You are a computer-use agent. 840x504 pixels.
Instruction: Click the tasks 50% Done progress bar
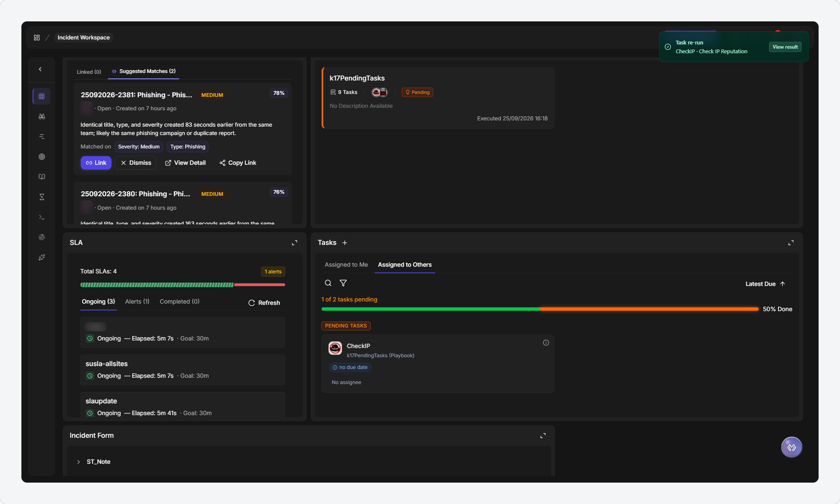tap(540, 309)
